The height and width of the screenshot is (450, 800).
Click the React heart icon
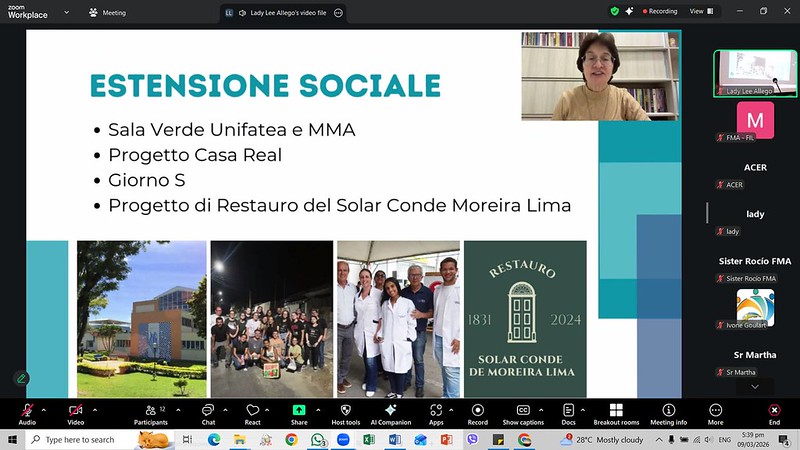(252, 411)
